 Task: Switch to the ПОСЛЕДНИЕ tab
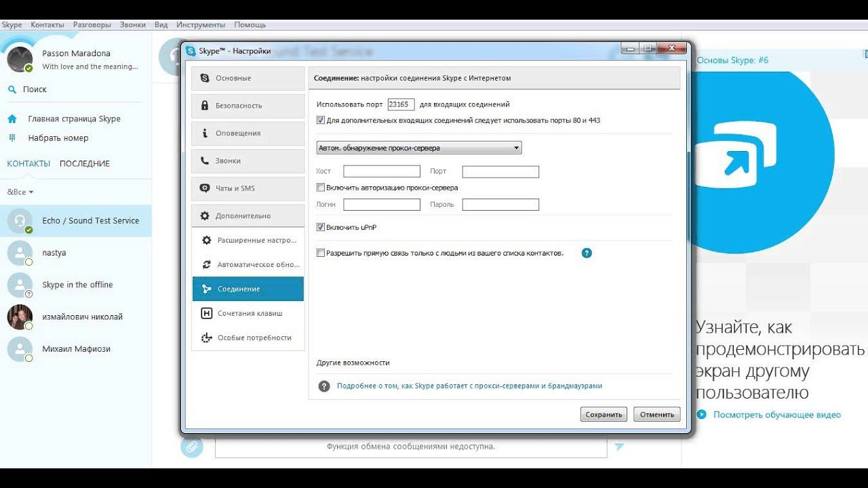click(85, 163)
